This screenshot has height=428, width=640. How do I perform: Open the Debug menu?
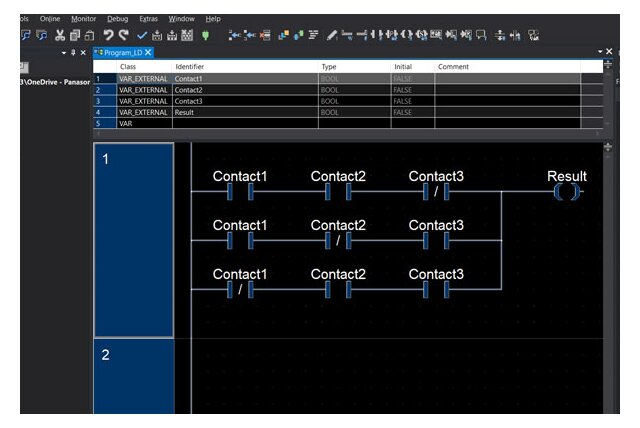pos(118,19)
